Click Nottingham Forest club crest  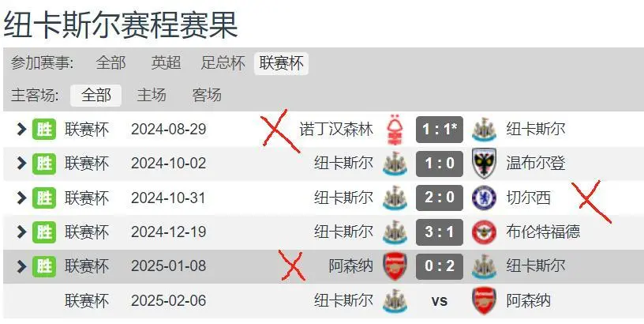395,130
